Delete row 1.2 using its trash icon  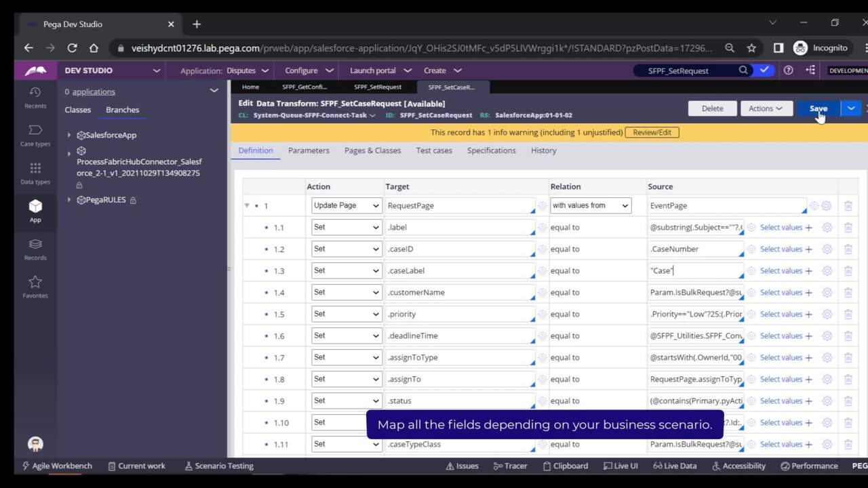point(848,249)
